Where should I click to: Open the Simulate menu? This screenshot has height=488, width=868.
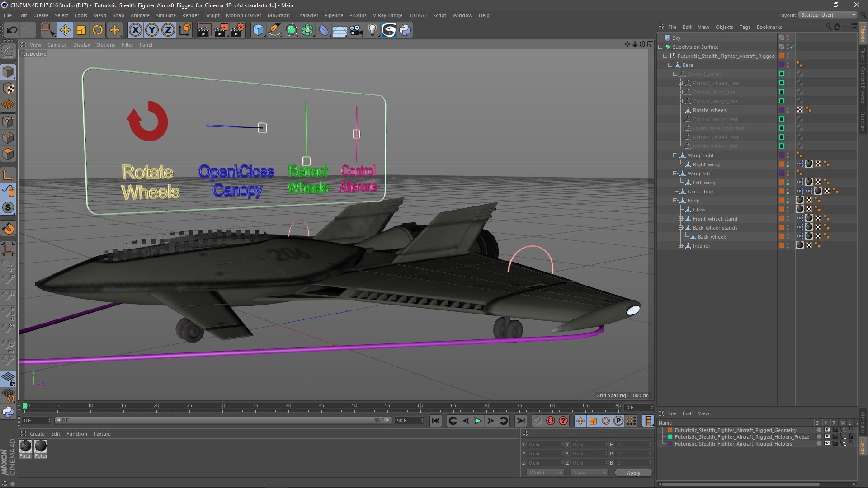(165, 15)
